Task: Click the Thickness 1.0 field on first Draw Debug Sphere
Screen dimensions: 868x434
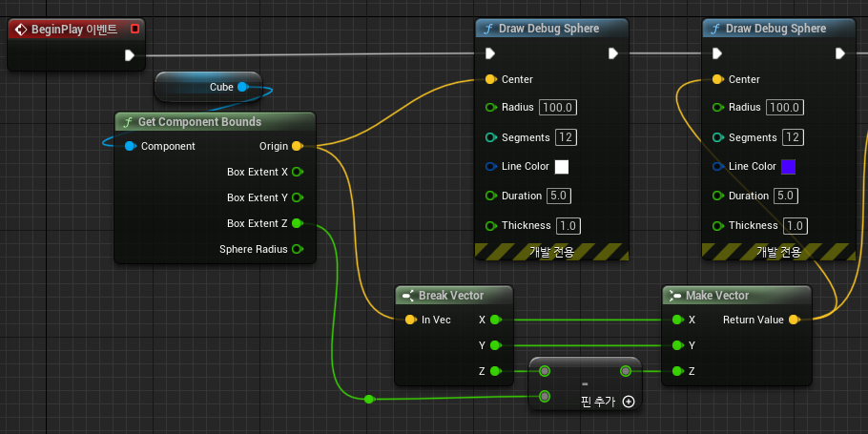Action: point(568,225)
